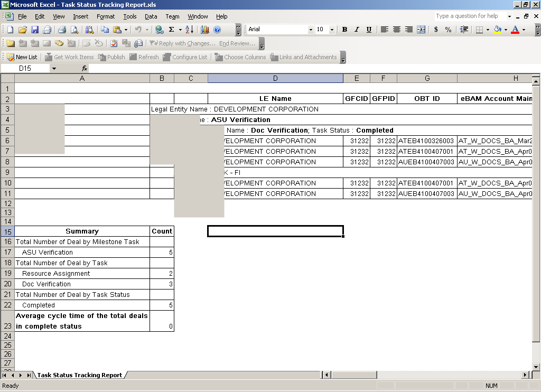Insert Hyperlink using globe icon
Screen dimensions: 541x392
pos(159,30)
